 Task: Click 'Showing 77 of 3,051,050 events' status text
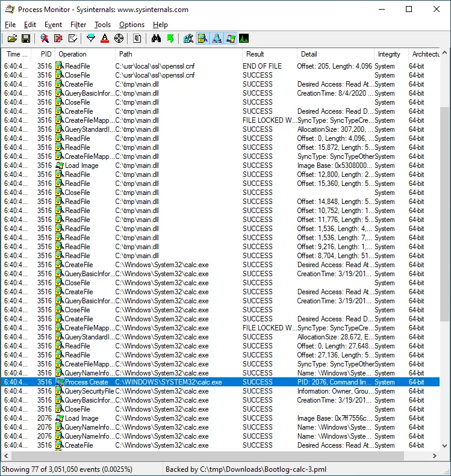(x=67, y=469)
